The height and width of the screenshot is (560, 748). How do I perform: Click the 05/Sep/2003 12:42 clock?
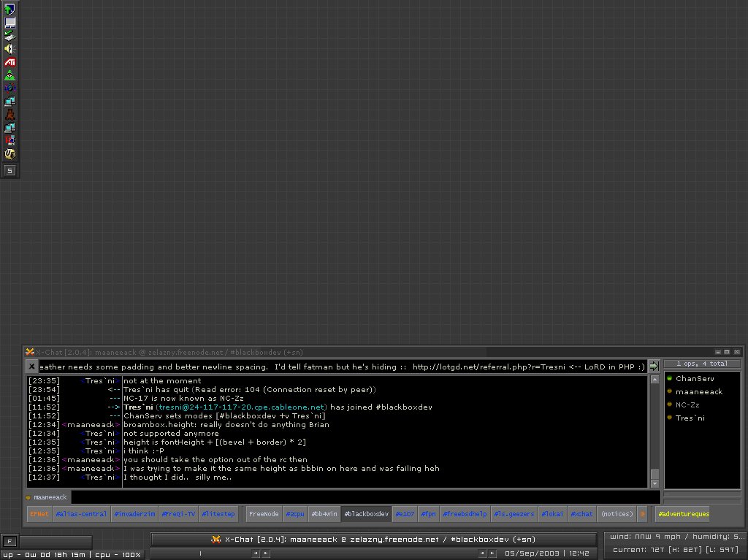point(546,553)
